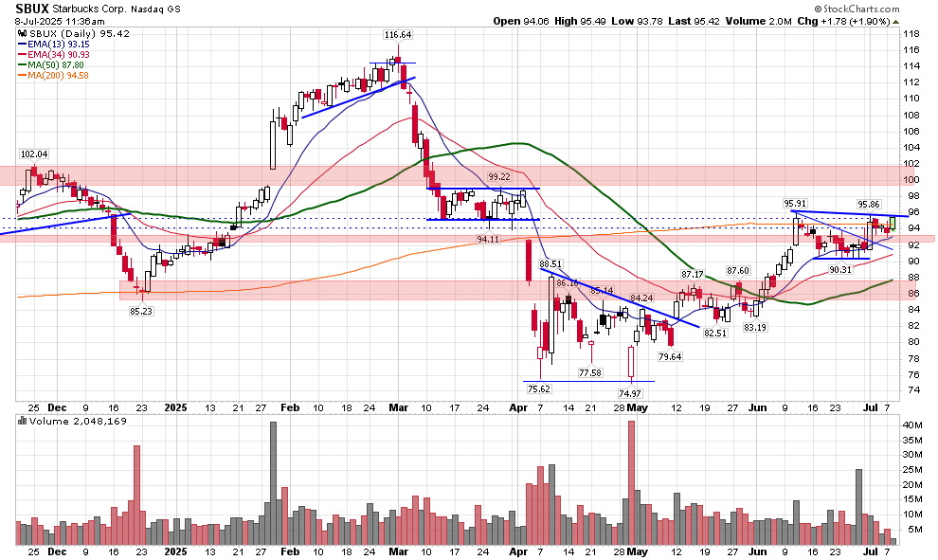Click the MA(50) 87.80 legend entry
The height and width of the screenshot is (560, 938).
coord(56,64)
